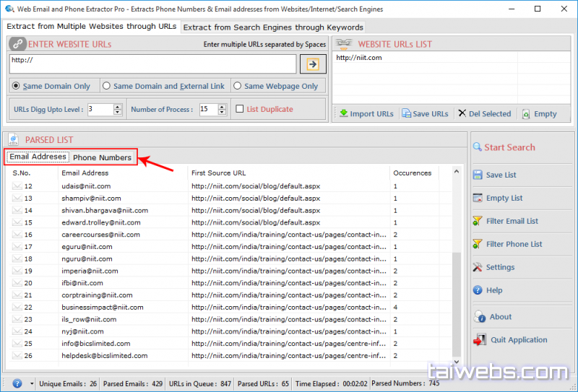The image size is (578, 392).
Task: Click the Start Search magnifier icon
Action: point(478,147)
